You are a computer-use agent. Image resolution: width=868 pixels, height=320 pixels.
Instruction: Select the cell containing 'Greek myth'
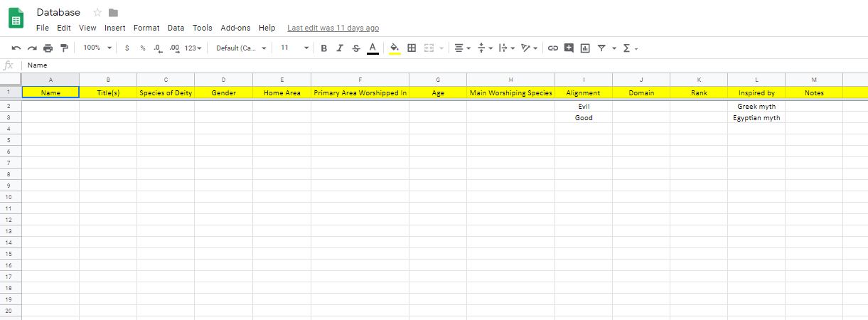(x=756, y=106)
